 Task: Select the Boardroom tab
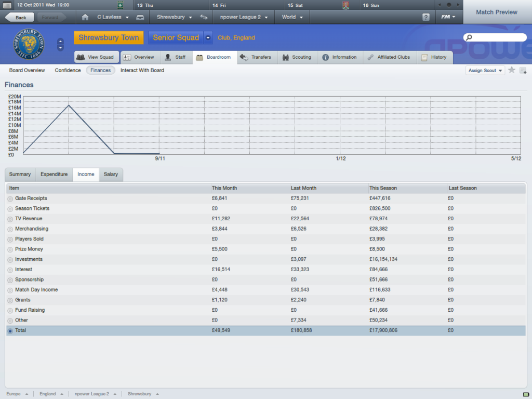(x=215, y=57)
